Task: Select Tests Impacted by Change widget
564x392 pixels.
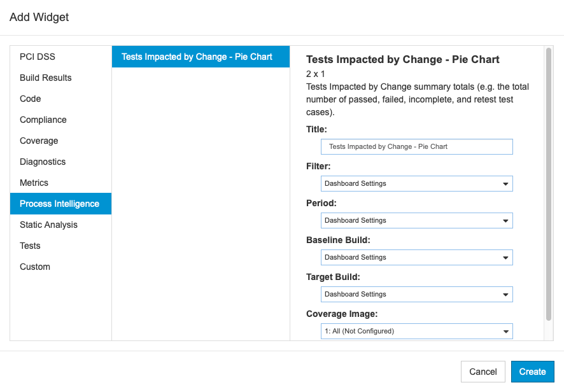Action: (x=201, y=57)
